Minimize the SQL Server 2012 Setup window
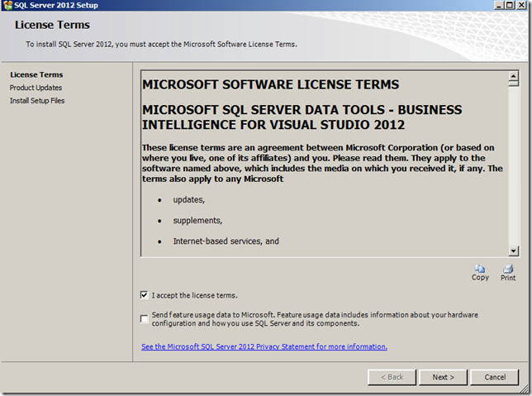532x396 pixels. (498, 5)
